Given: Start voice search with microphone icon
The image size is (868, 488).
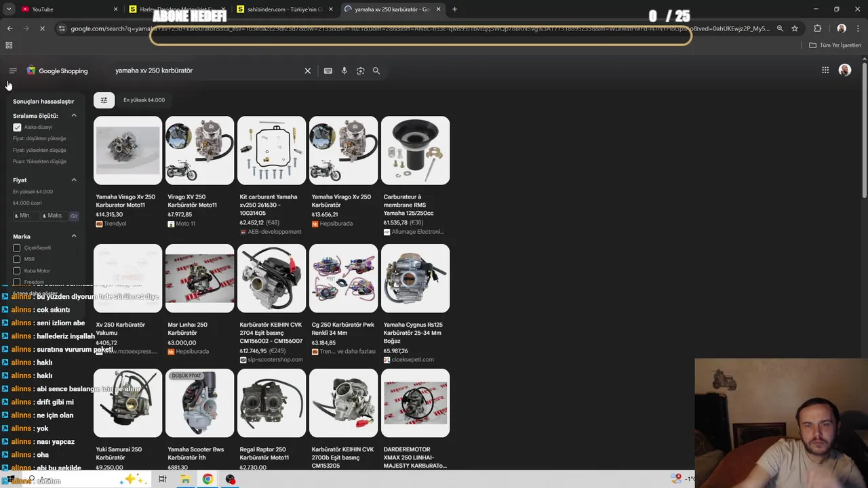Looking at the screenshot, I should [x=344, y=70].
